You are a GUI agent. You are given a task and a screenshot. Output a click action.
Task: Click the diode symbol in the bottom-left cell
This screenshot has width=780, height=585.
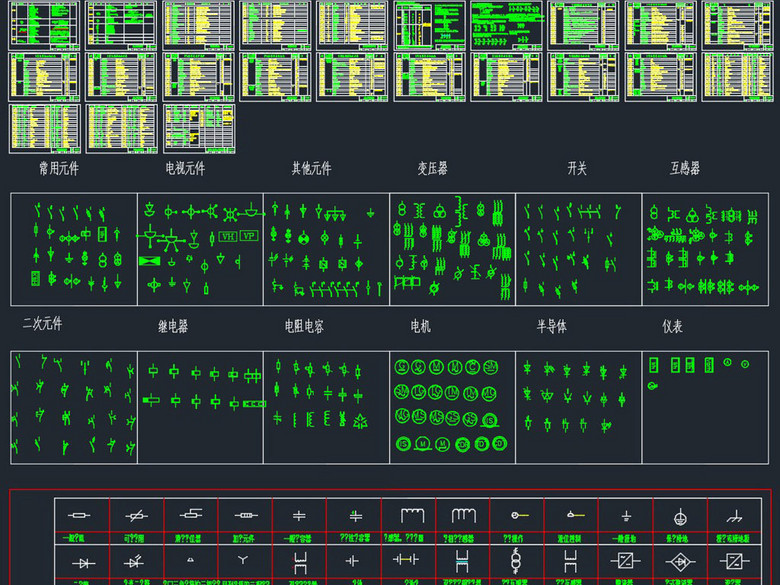tap(82, 562)
